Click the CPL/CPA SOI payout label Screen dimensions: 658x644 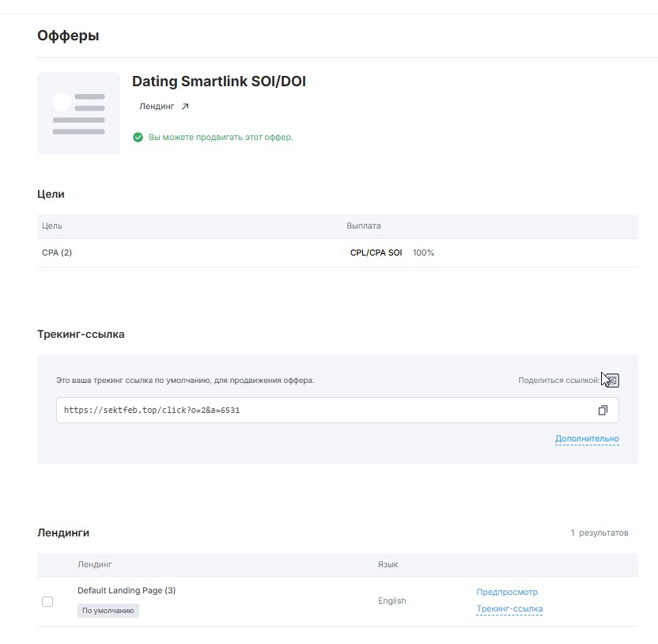376,253
